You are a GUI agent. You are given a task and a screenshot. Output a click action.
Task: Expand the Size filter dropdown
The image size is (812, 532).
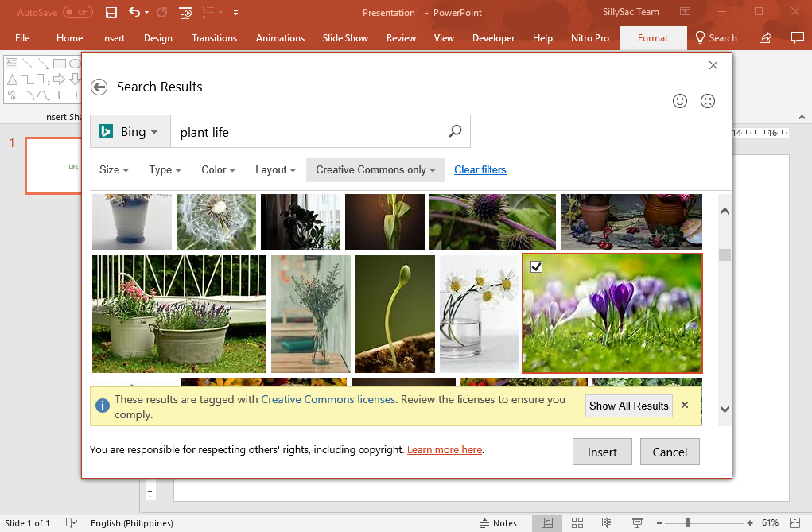pyautogui.click(x=114, y=170)
